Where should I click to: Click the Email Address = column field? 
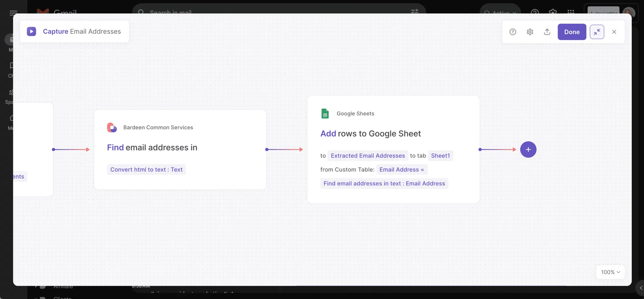click(402, 169)
